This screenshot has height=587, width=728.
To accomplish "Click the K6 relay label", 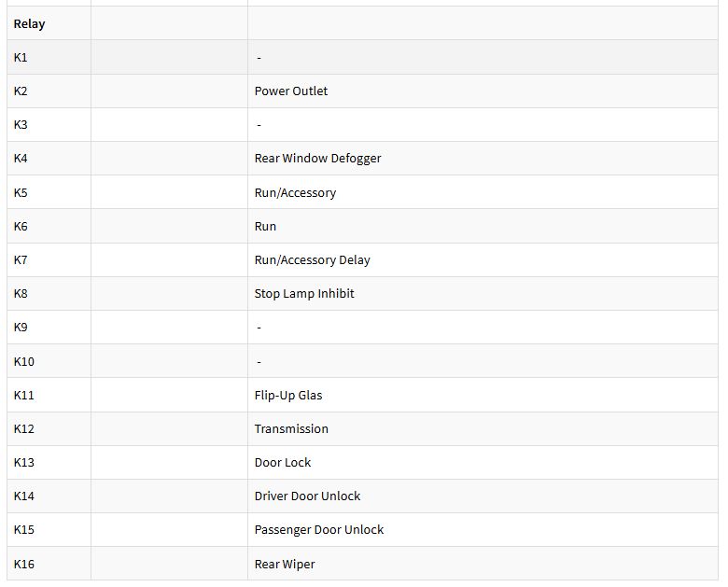I will pyautogui.click(x=21, y=226).
